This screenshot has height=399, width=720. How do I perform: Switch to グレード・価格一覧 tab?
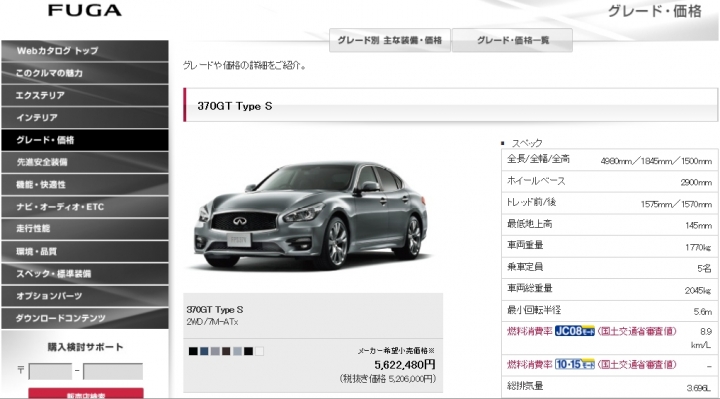pos(512,40)
